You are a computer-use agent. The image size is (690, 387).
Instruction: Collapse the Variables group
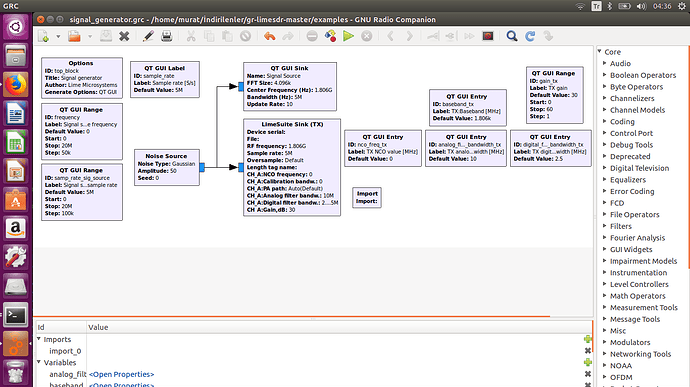click(x=39, y=362)
